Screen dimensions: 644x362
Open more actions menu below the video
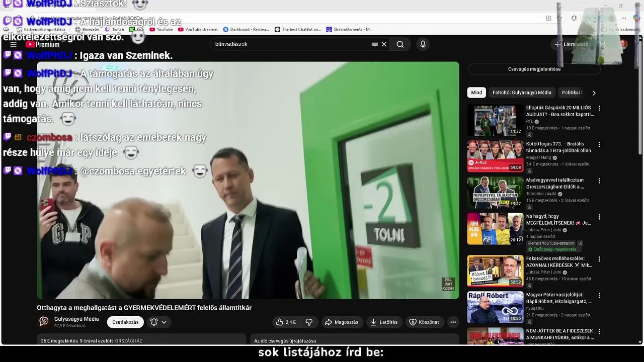coord(453,322)
